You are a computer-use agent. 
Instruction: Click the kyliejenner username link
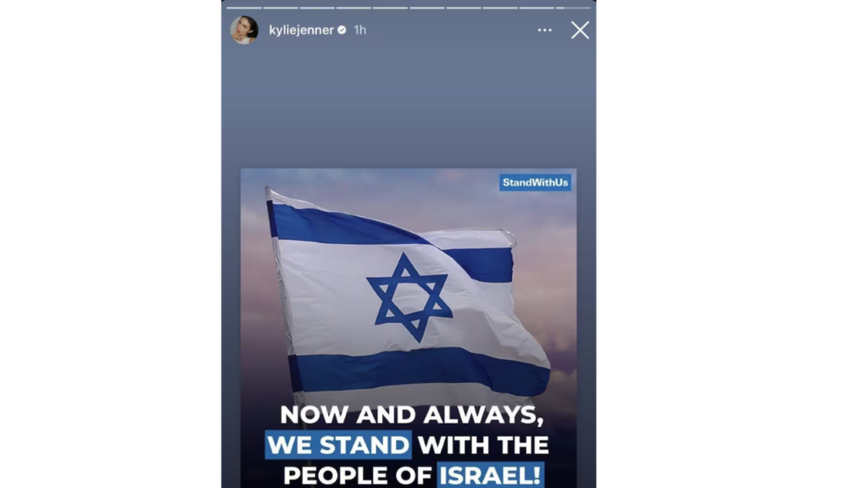coord(301,30)
